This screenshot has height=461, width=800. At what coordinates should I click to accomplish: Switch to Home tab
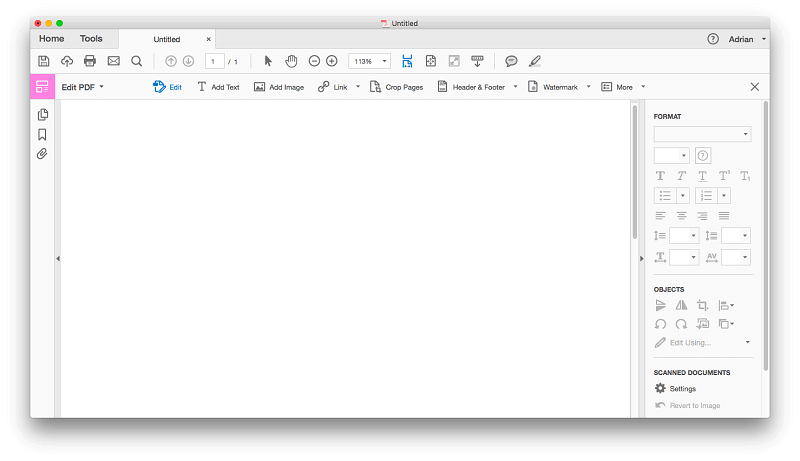[52, 39]
